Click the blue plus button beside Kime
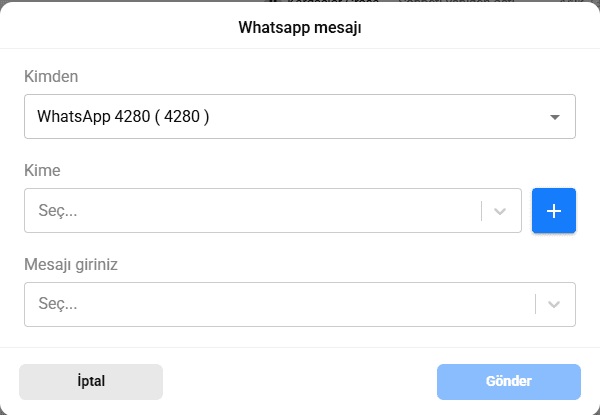The image size is (600, 415). point(554,210)
